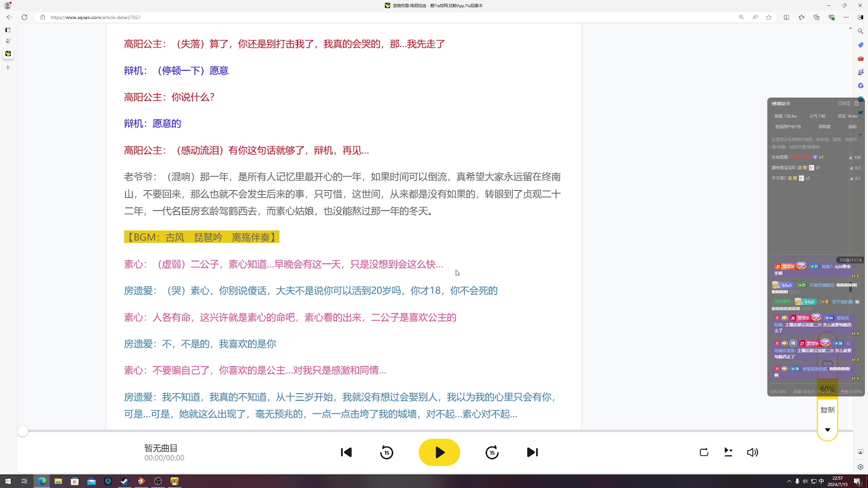This screenshot has height=488, width=868.
Task: Mute the player volume
Action: click(753, 452)
